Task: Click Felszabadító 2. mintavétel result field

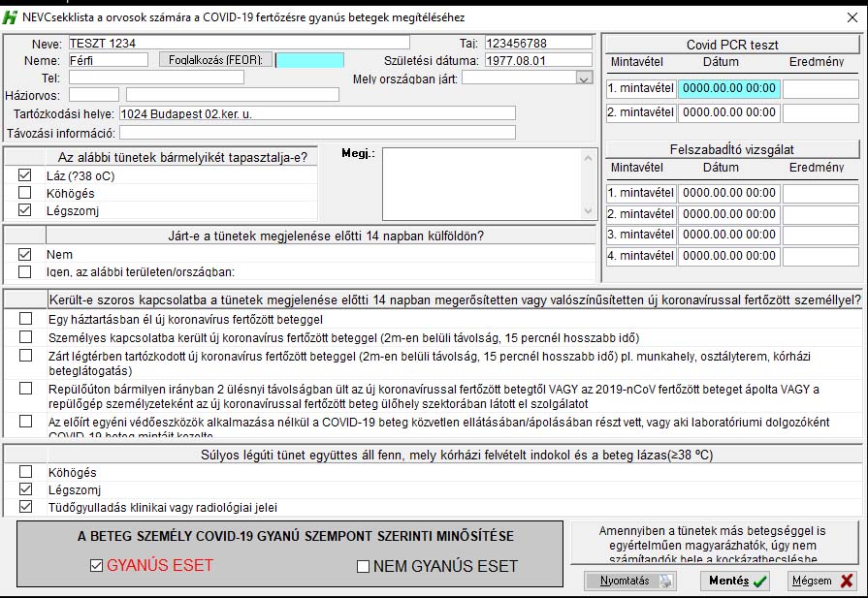Action: click(x=820, y=213)
